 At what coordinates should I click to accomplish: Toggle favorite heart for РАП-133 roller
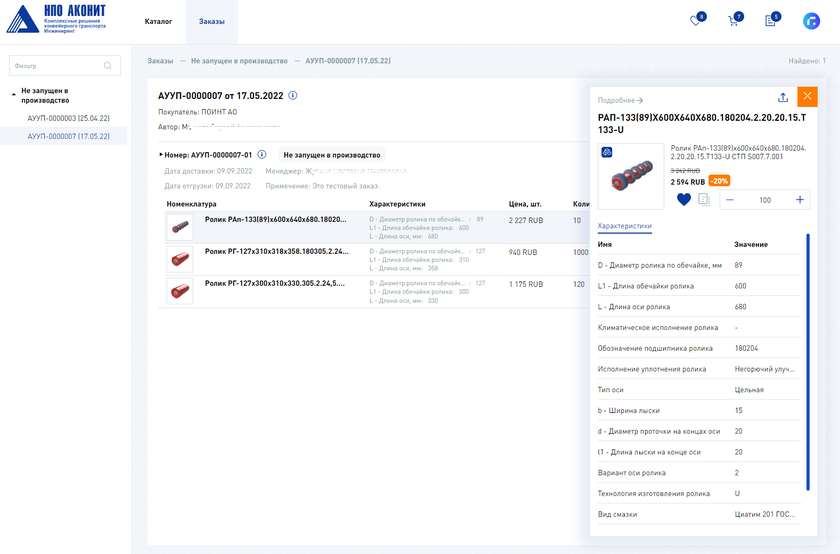click(684, 200)
